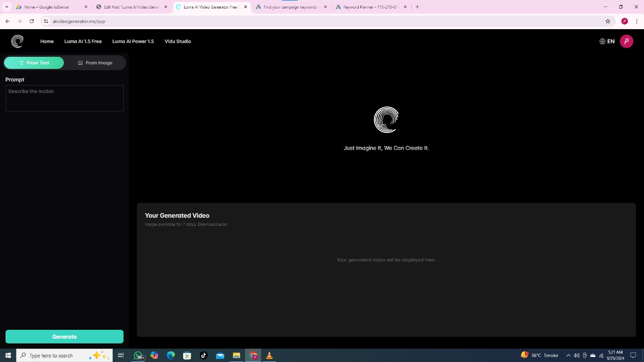Switch to From Image mode

95,63
